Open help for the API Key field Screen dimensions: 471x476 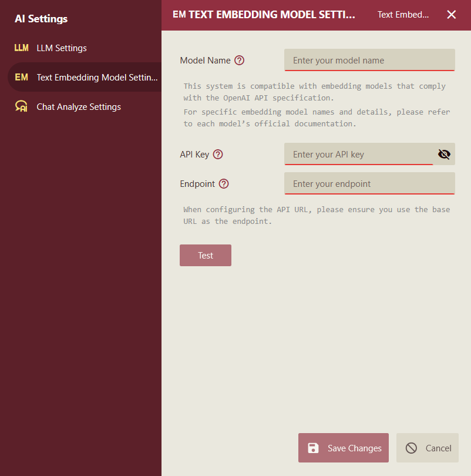point(218,154)
